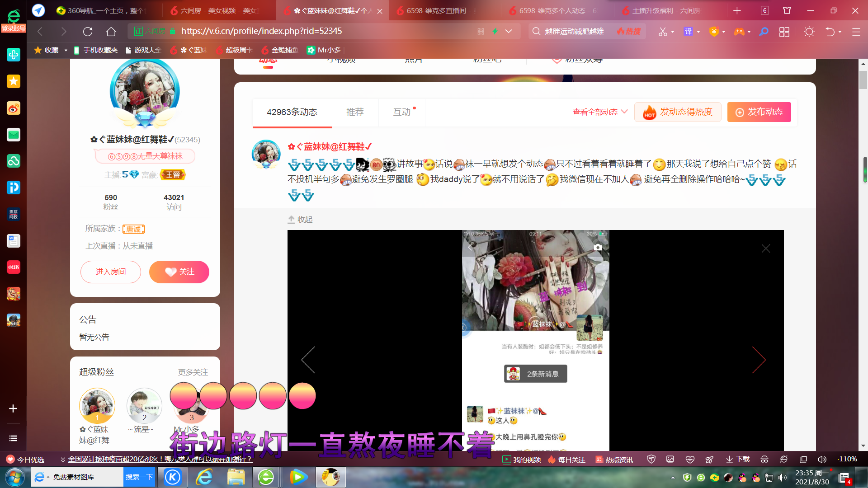Switch to the 互动 tab
Screen dimensions: 868x488
click(402, 112)
